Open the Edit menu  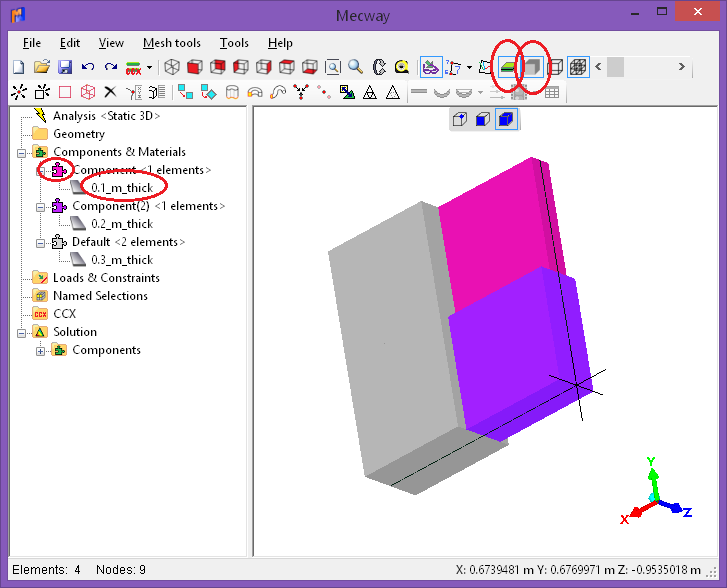(x=70, y=43)
